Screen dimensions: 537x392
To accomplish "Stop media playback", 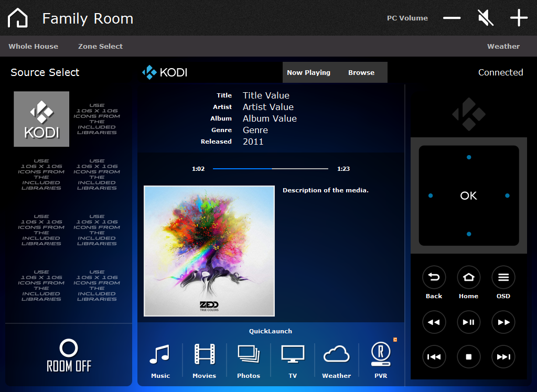I will point(468,357).
